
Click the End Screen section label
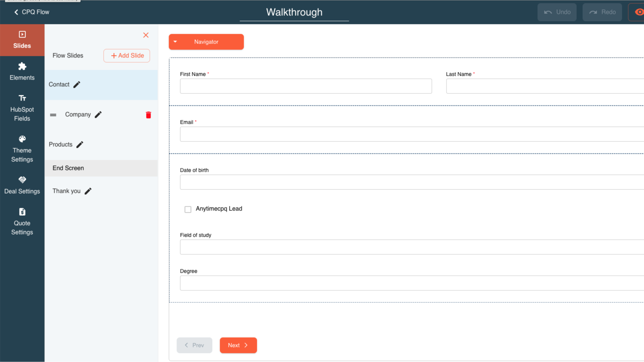[68, 168]
